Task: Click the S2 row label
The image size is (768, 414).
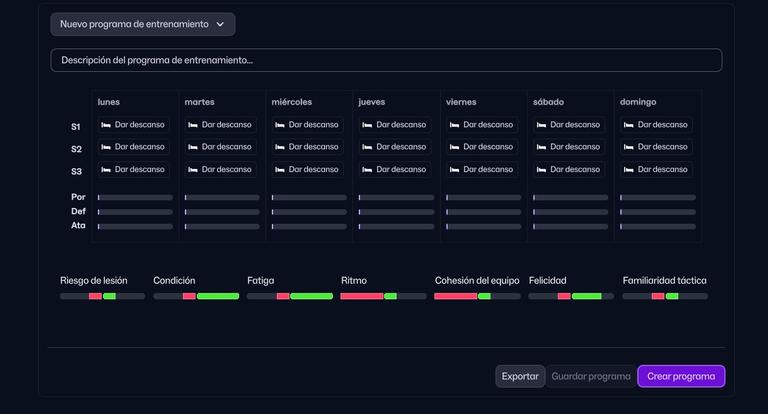Action: (x=76, y=149)
